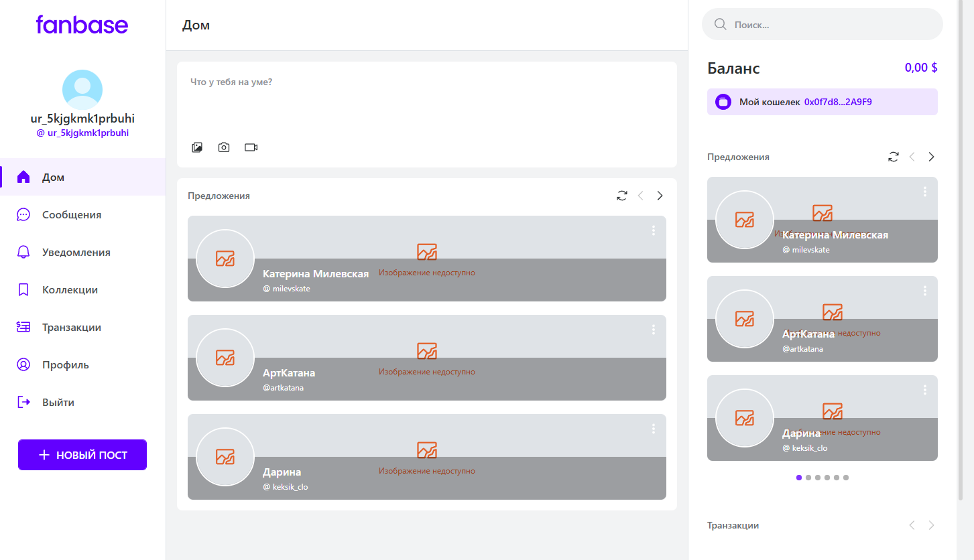Open three-dot menu on АртКатана main card
Screen dimensions: 974x560
[654, 330]
